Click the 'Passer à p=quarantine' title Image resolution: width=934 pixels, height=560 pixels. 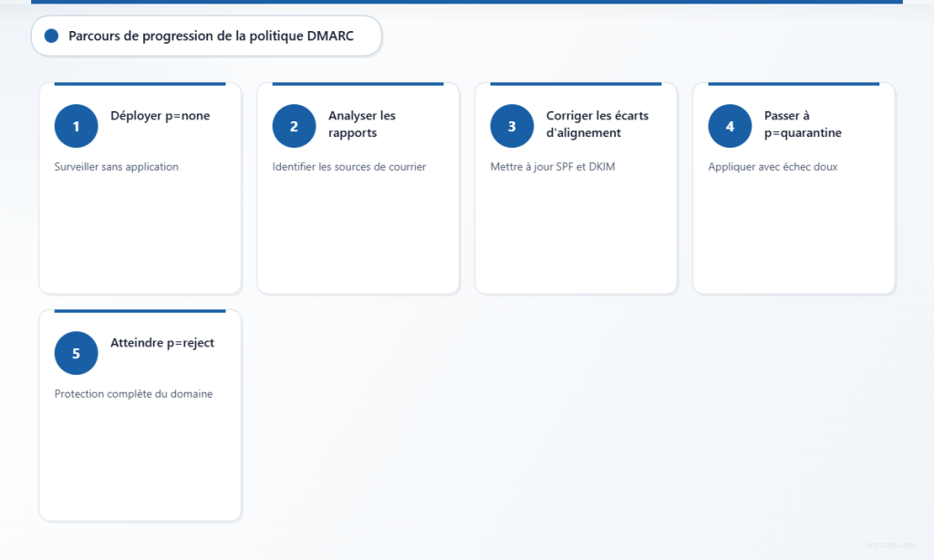coord(803,124)
